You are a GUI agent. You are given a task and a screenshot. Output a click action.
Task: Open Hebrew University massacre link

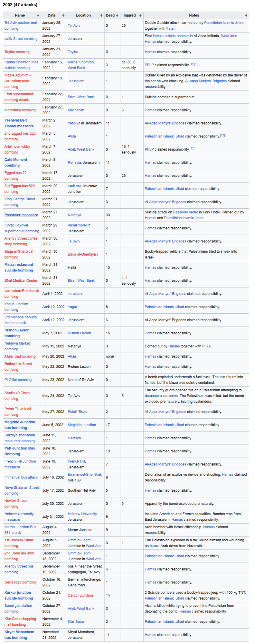19,517
